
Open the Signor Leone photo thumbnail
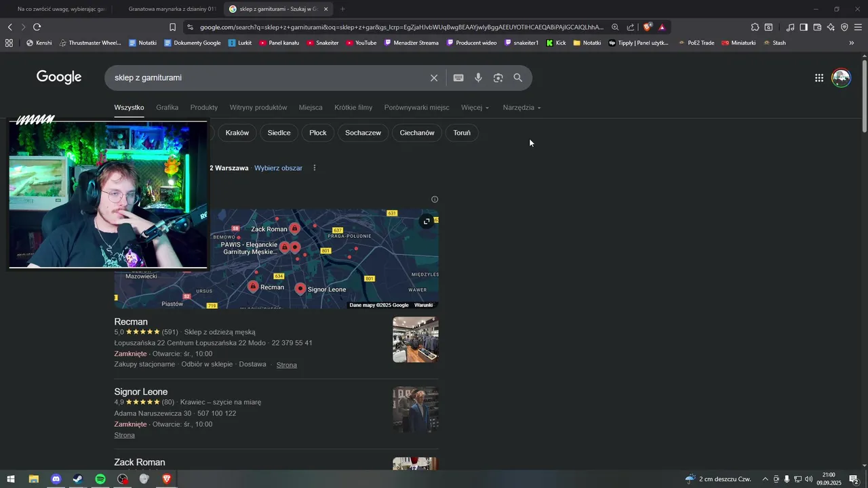coord(416,409)
